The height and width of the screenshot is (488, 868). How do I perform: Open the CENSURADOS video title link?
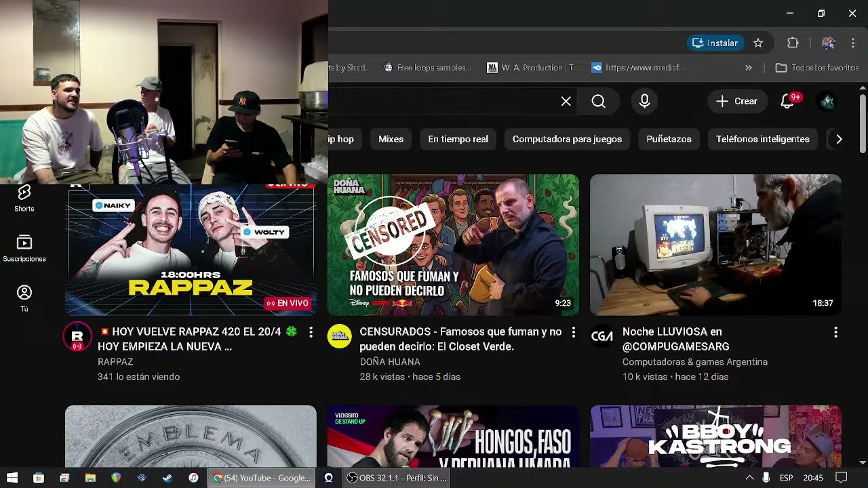click(x=460, y=339)
